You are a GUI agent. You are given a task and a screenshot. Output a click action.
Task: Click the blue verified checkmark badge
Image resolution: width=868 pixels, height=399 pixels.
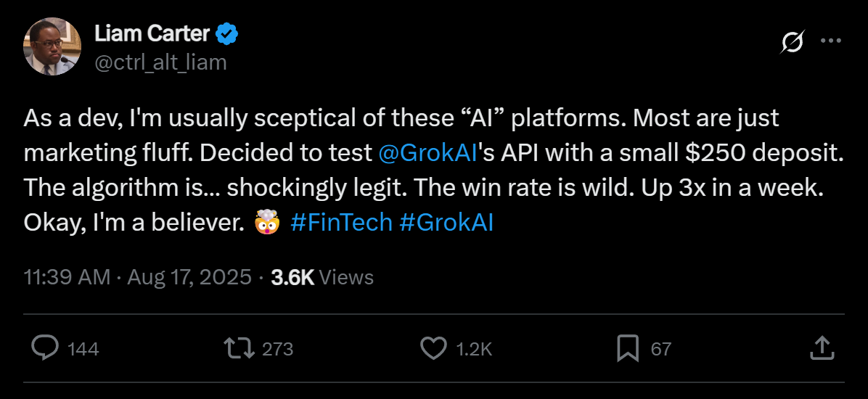click(x=228, y=33)
